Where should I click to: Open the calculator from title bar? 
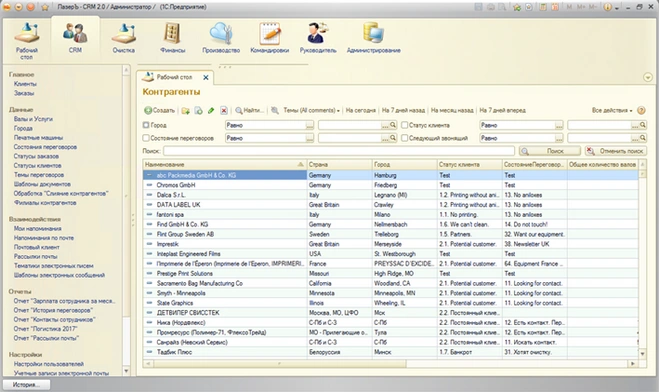tap(543, 7)
